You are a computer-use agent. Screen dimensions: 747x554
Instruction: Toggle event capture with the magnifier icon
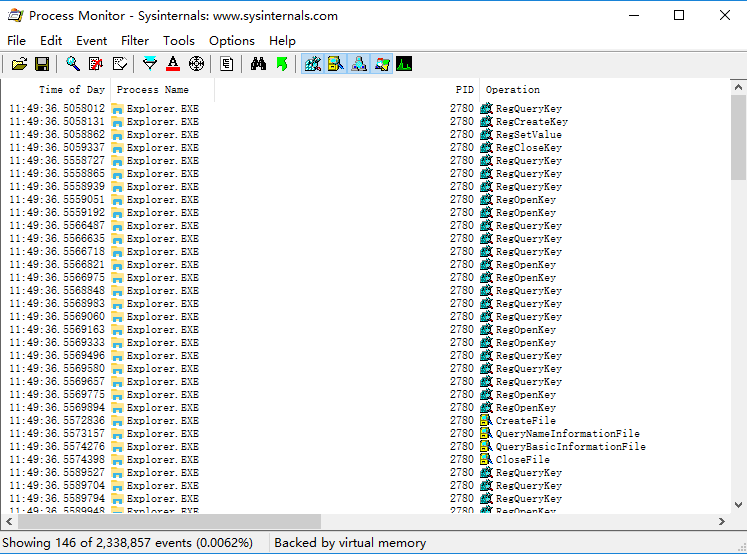coord(73,64)
